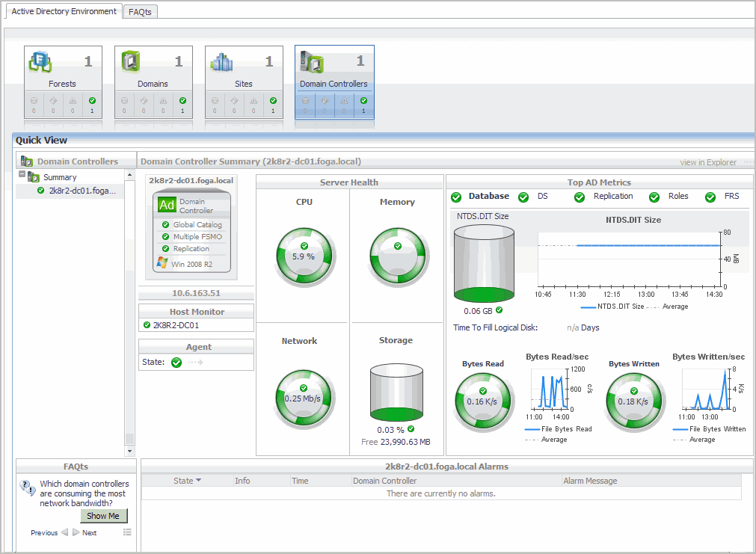
Task: Select the Domain Controllers tile icon
Action: (312, 62)
